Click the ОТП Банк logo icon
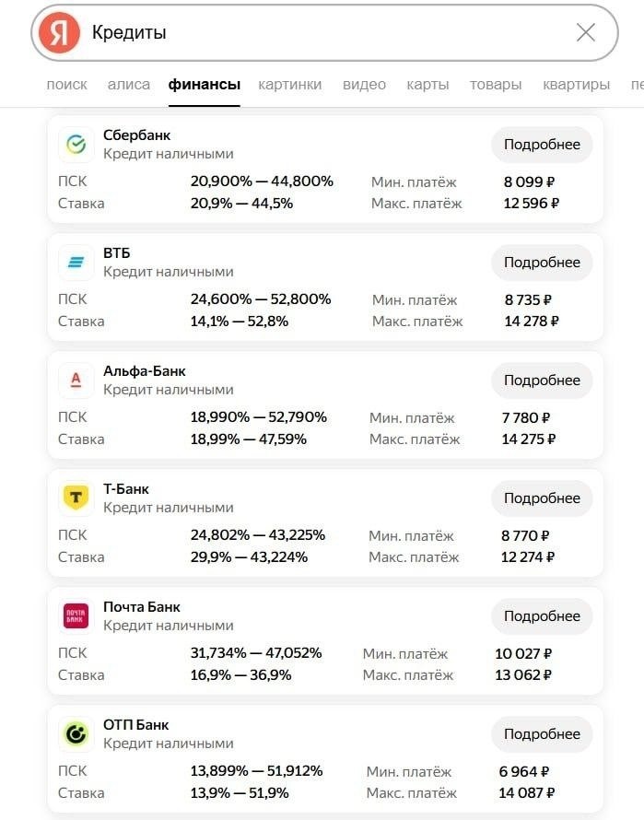The width and height of the screenshot is (644, 820). 76,734
